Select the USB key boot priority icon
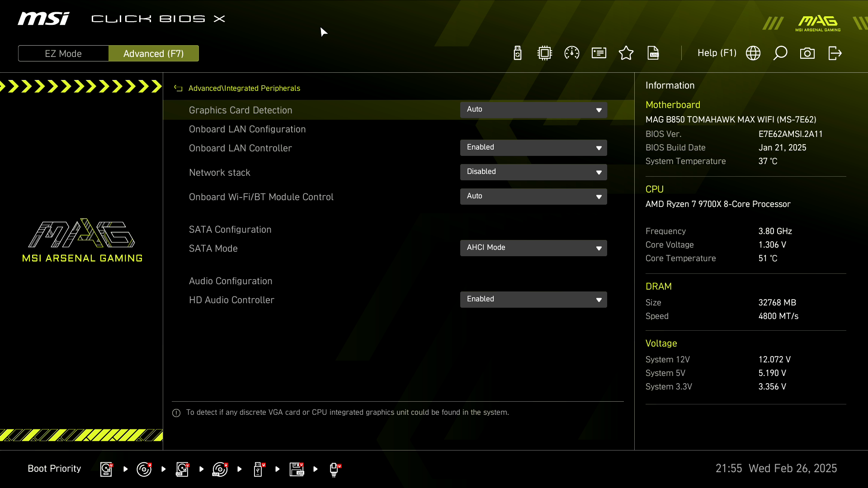868x488 pixels. (x=259, y=469)
